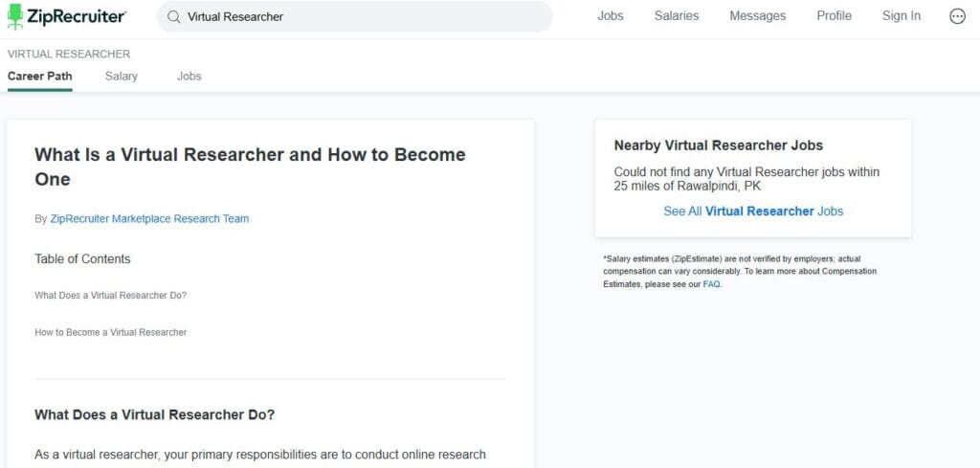Click the ZipRecruiter green chair logo
Screen dimensions: 980x468
15,16
